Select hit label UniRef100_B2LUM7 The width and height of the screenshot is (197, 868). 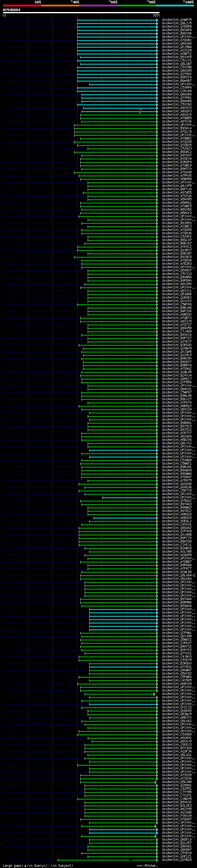pyautogui.click(x=177, y=843)
